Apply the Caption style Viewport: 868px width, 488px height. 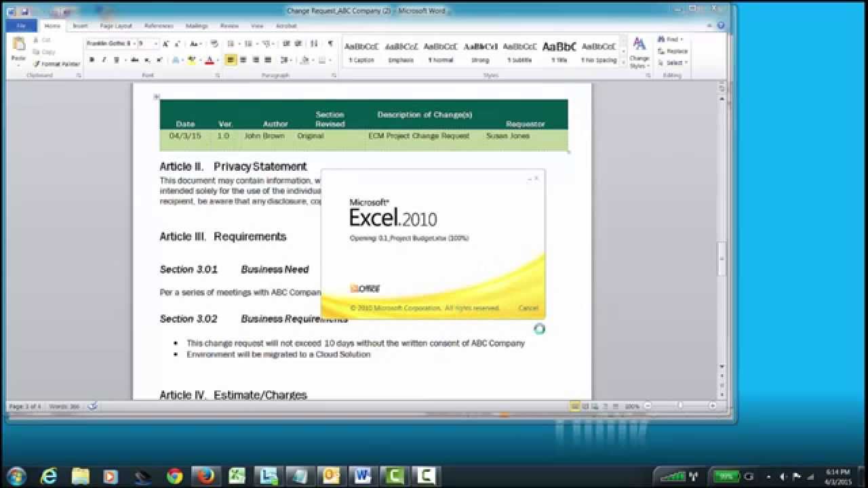tap(361, 52)
